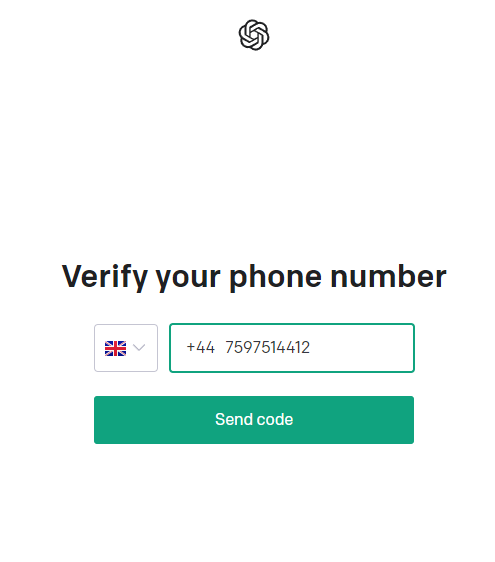Viewport: 495px width, 562px height.
Task: Submit the phone with Send code
Action: (x=254, y=420)
